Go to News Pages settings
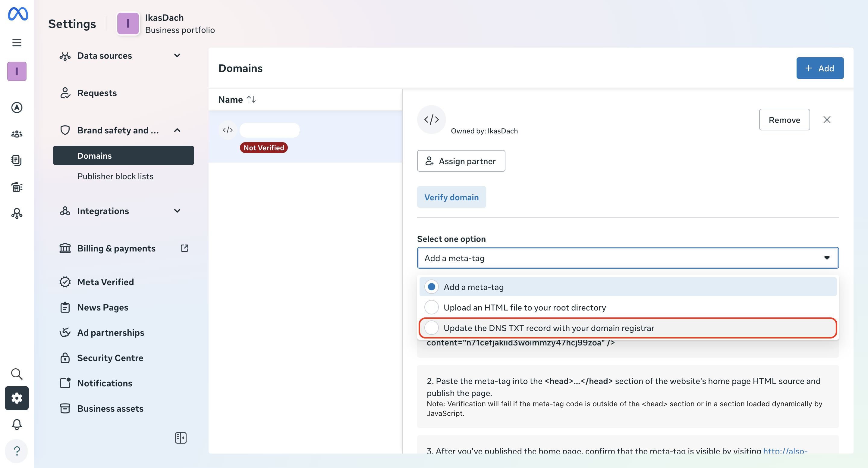 (103, 307)
